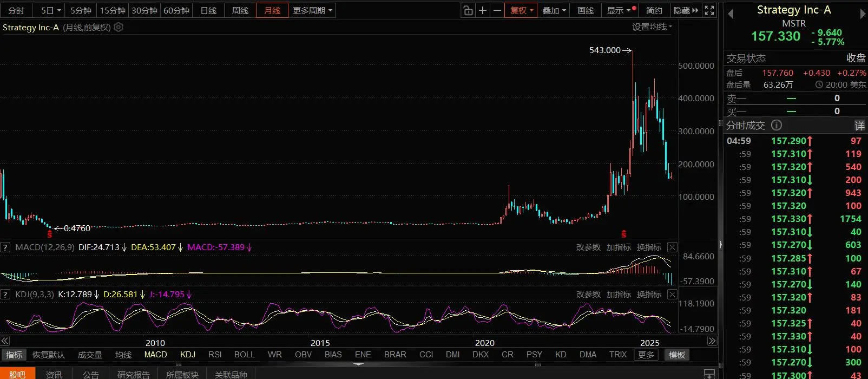
Task: Toggle MACD indicator on
Action: (x=155, y=355)
